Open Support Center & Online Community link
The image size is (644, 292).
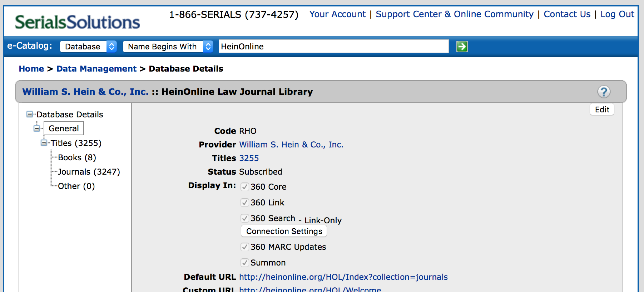coord(455,14)
